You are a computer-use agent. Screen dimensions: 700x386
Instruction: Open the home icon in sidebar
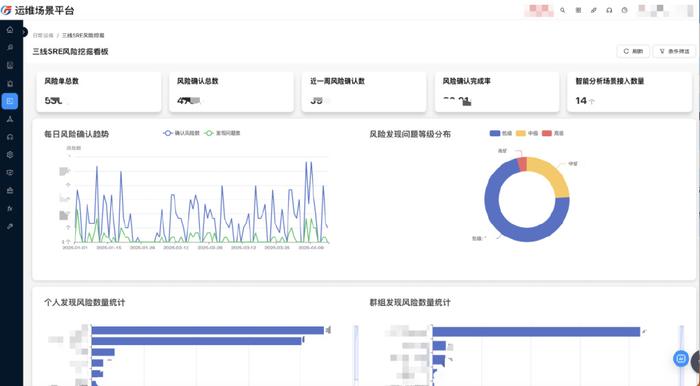(10, 29)
